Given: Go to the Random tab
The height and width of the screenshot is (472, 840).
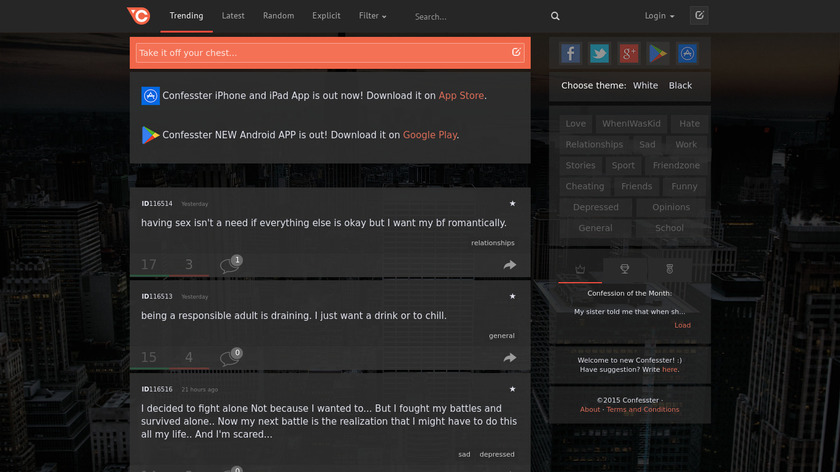Looking at the screenshot, I should [x=278, y=16].
